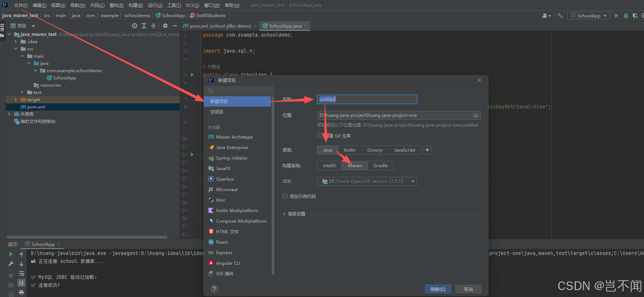
Task: Start debugging with the bug icon
Action: click(x=626, y=16)
